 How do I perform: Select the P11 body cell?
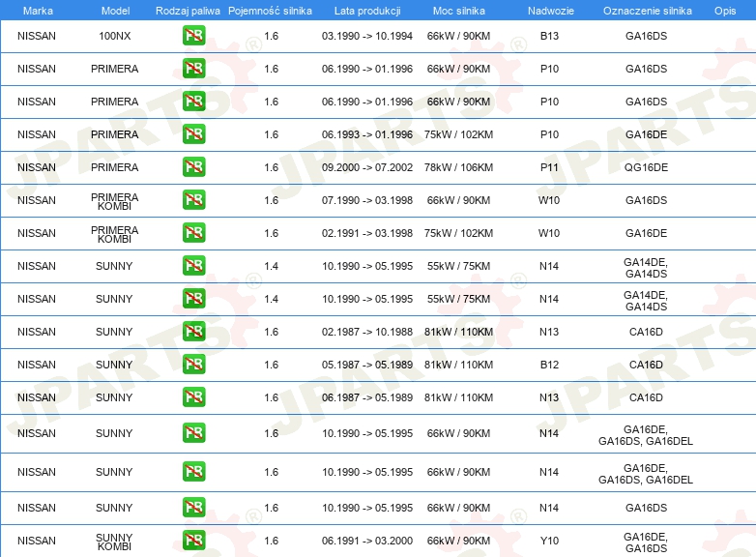tap(549, 167)
